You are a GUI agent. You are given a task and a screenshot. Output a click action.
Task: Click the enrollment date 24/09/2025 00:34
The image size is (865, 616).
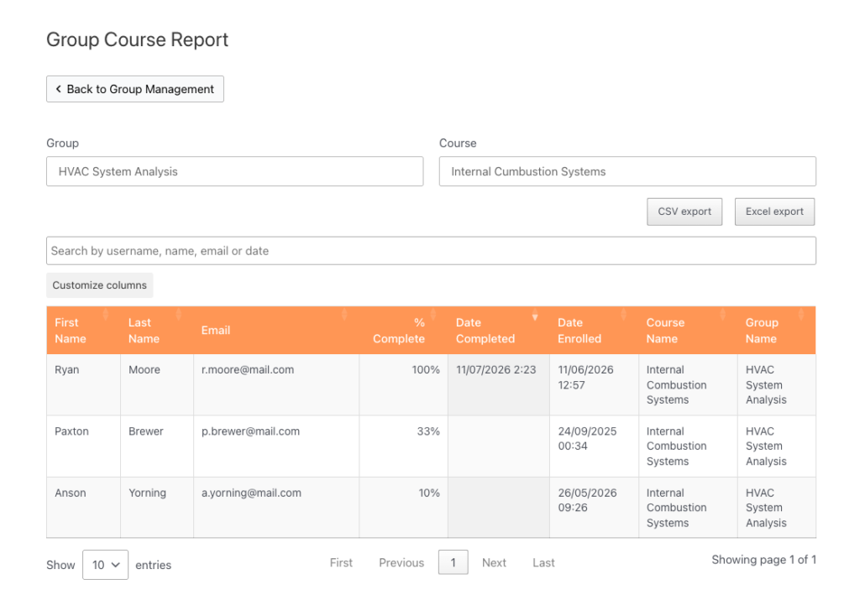tap(587, 438)
